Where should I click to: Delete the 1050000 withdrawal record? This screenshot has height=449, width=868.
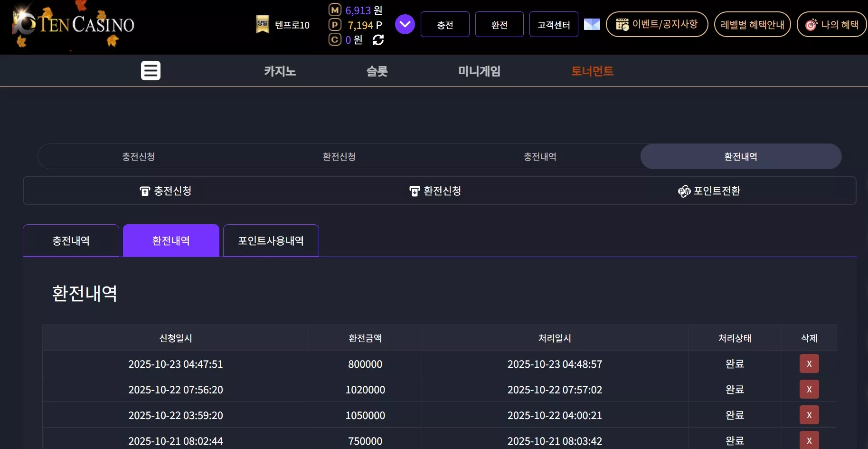tap(809, 415)
